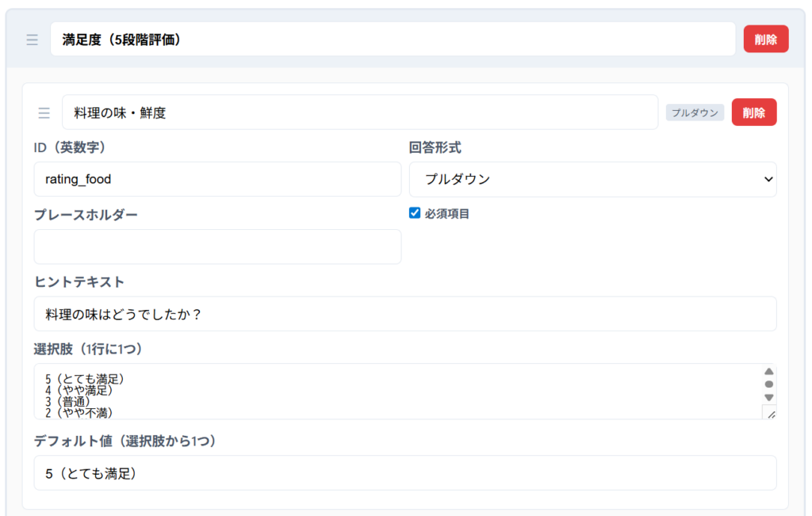Click the 選択肢 scrollbar thumb
Screen dimensions: 812x516
[x=768, y=384]
